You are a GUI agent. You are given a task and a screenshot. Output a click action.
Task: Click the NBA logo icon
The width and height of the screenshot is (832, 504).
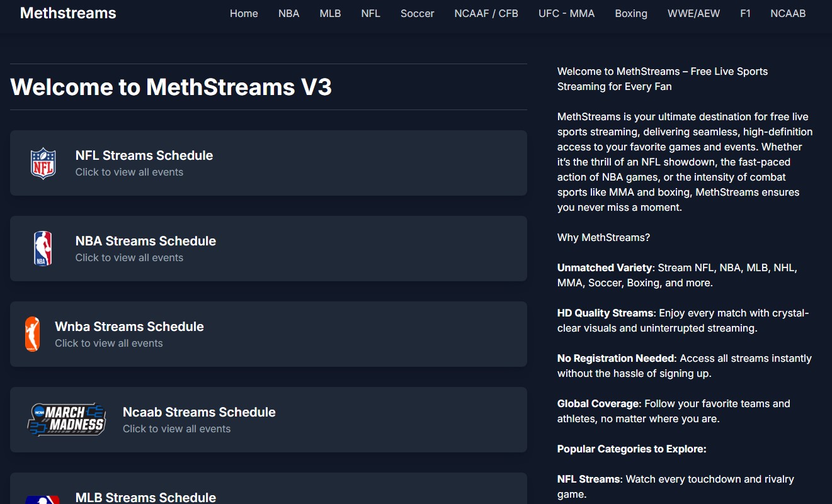click(43, 249)
